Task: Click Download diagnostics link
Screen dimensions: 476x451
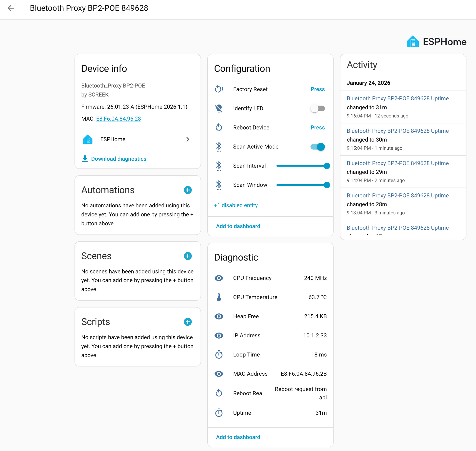Action: pos(118,159)
